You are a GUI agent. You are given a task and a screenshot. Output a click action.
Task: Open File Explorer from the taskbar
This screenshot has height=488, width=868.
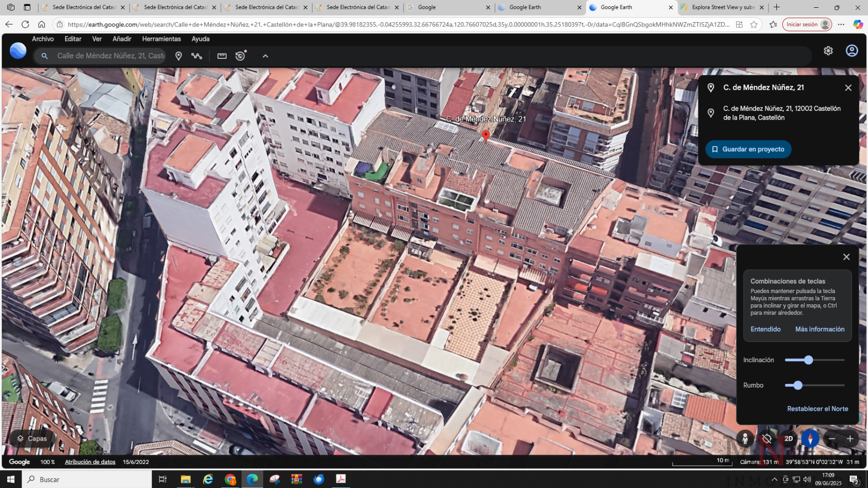(x=186, y=479)
